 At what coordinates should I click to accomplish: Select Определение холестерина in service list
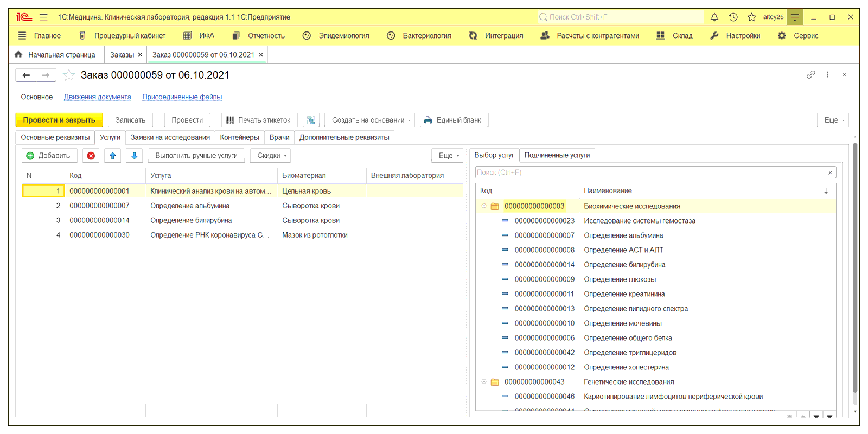(x=655, y=367)
